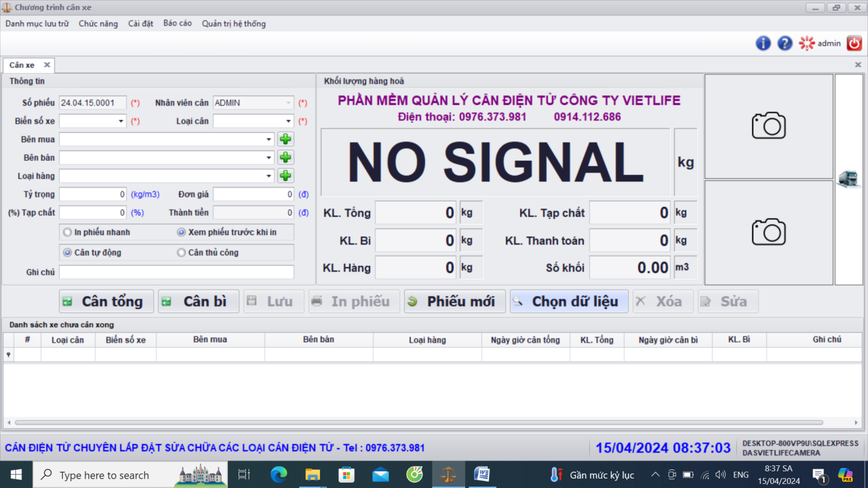Viewport: 868px width, 488px height.
Task: Open the Quản trị hệ thống menu
Action: (x=234, y=24)
